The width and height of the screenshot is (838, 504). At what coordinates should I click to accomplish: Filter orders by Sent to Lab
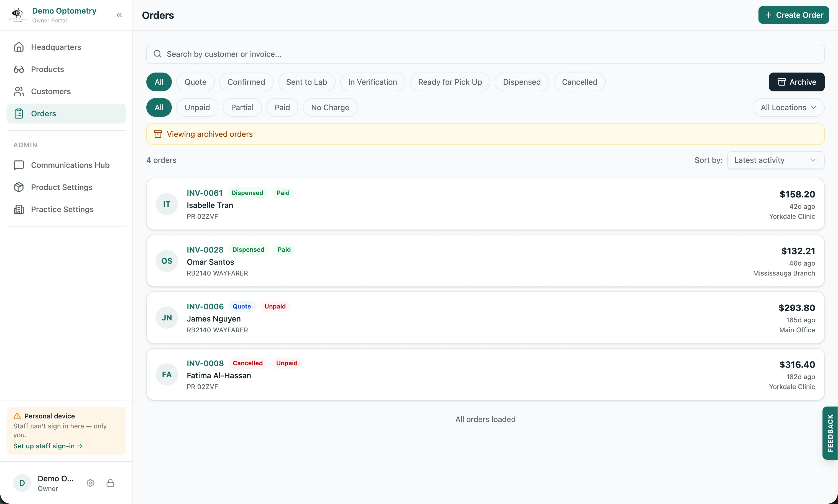306,82
